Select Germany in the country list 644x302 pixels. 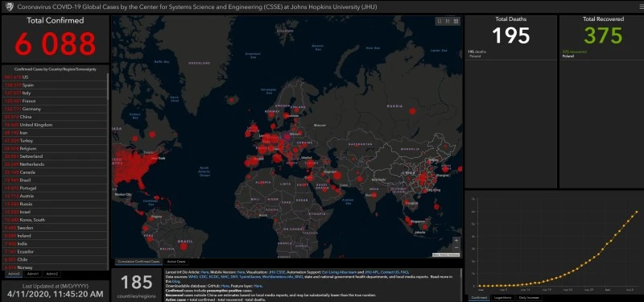pos(55,109)
